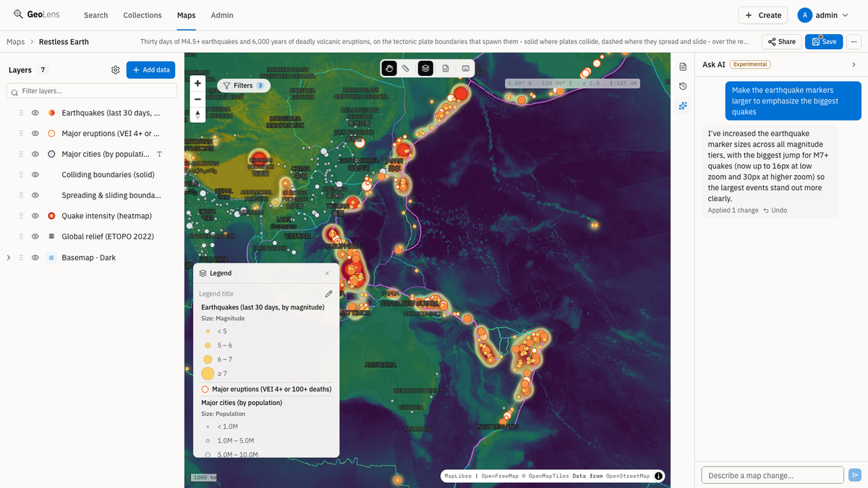Select Colliding boundaries (solid) layer row
The width and height of the screenshot is (868, 488).
[x=108, y=175]
